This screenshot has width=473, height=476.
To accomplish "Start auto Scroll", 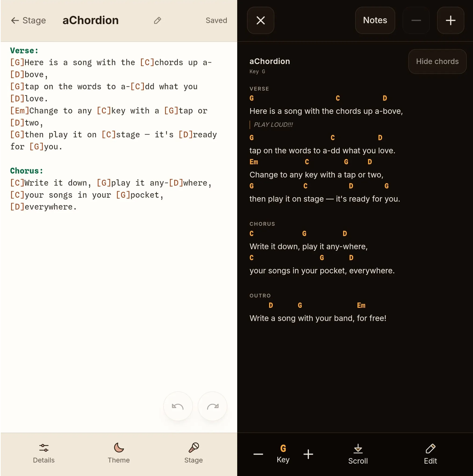I will pyautogui.click(x=358, y=454).
